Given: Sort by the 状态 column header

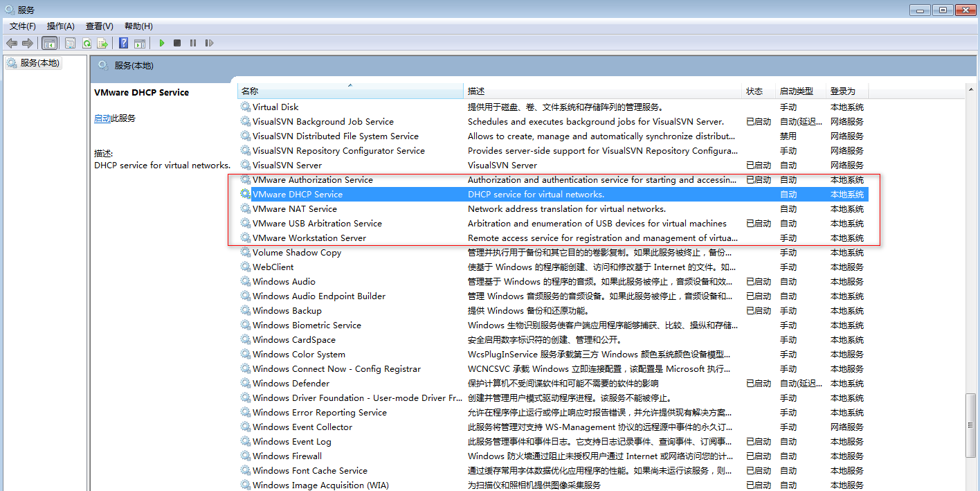Looking at the screenshot, I should [759, 91].
